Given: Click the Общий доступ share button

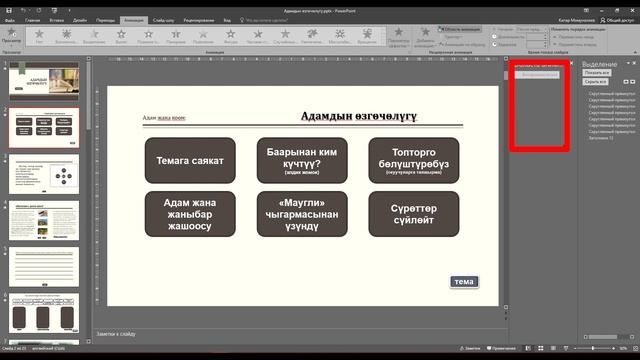Looking at the screenshot, I should [x=617, y=20].
